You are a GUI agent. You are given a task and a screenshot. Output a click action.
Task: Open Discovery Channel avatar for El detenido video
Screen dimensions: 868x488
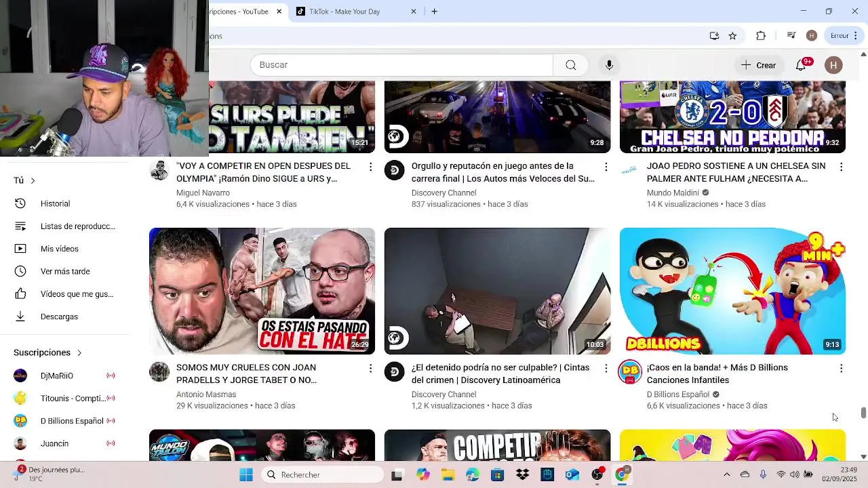tap(395, 371)
